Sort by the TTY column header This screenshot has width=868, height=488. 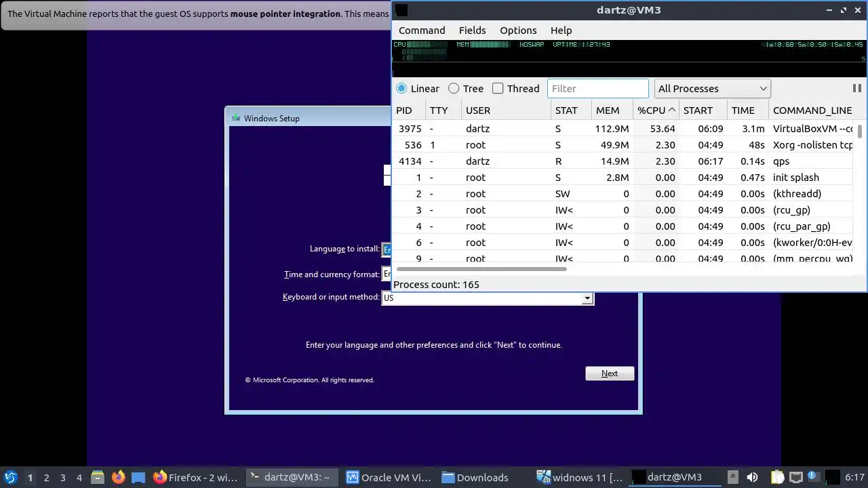(x=443, y=110)
